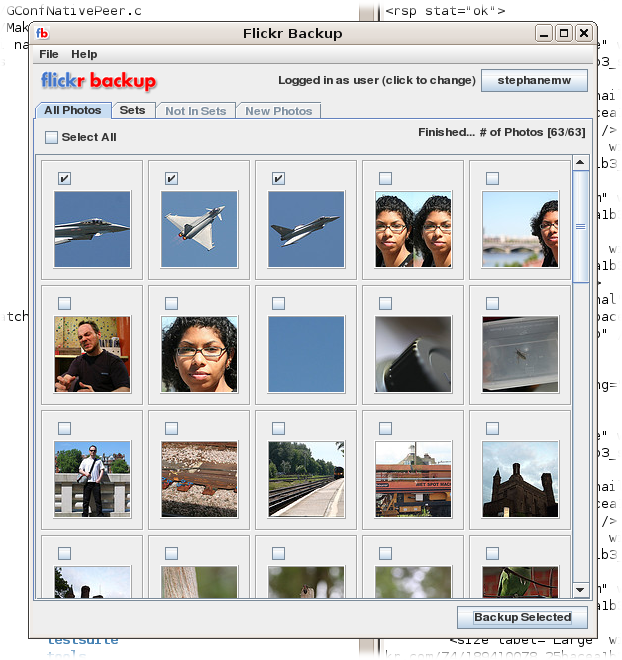This screenshot has width=622, height=660.
Task: Click the Backup Selected button
Action: pos(522,617)
